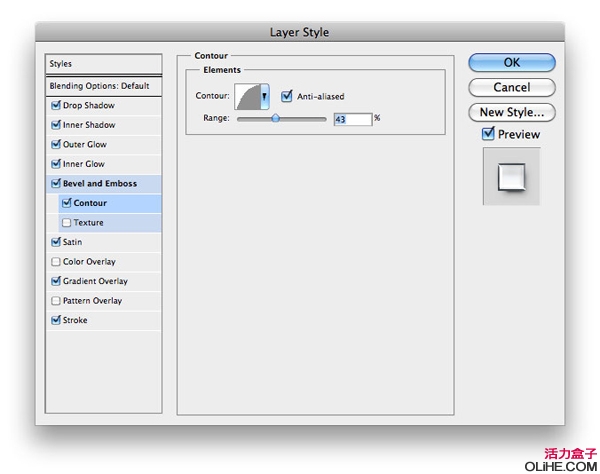
Task: Uncheck the Satin effect checkbox
Action: coord(56,242)
